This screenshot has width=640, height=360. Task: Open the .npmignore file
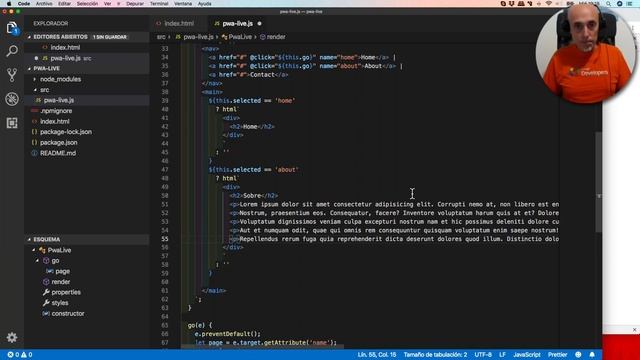(x=56, y=111)
